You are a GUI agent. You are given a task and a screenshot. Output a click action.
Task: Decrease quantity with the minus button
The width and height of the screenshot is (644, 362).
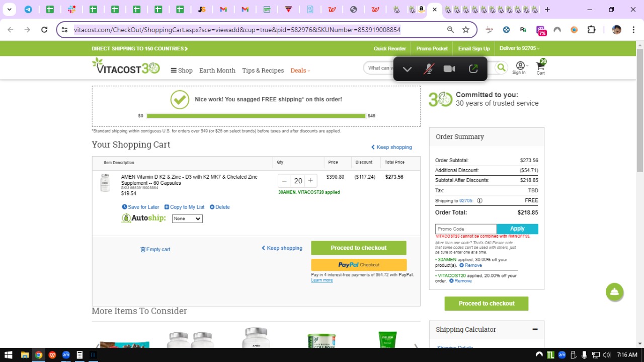click(284, 181)
